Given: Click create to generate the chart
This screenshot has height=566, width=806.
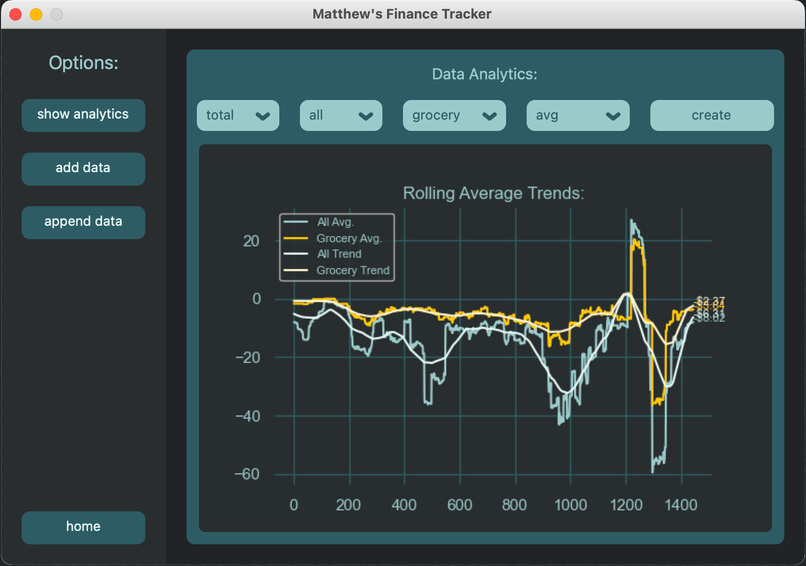Looking at the screenshot, I should click(x=711, y=115).
